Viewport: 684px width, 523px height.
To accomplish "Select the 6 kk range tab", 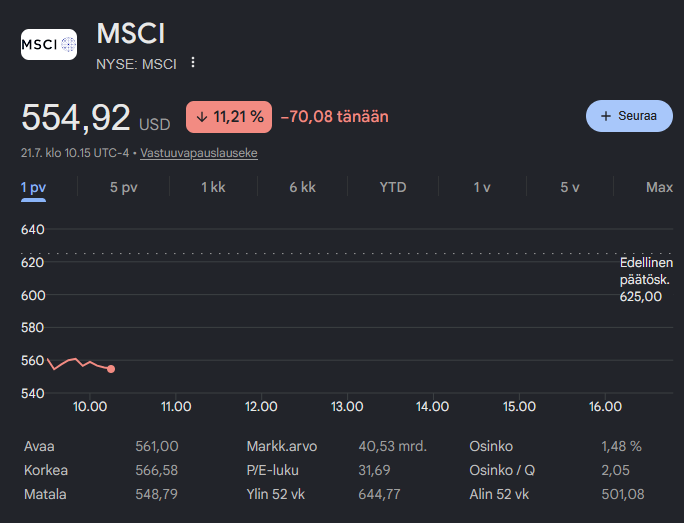I will coord(302,188).
